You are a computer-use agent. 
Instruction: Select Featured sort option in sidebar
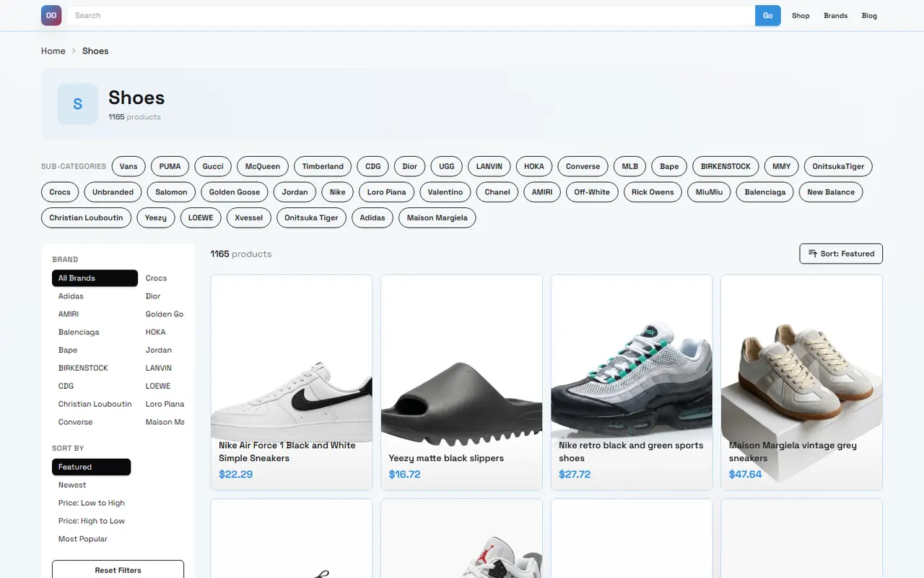point(91,467)
